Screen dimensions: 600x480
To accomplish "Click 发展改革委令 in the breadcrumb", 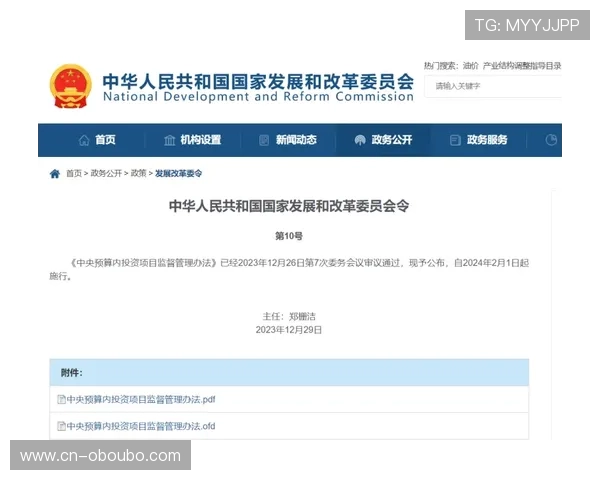I will [x=178, y=173].
